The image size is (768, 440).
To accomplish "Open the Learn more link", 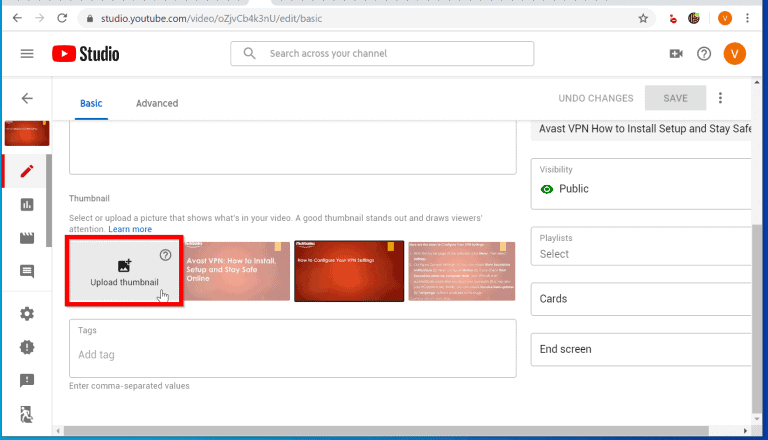I will coord(130,229).
